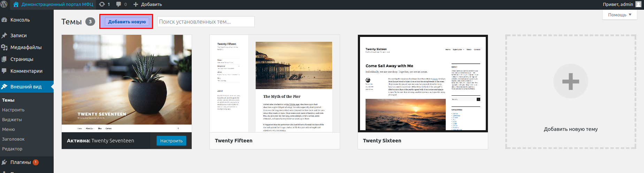Click the plugin update count badge
644x173 pixels.
click(x=36, y=162)
